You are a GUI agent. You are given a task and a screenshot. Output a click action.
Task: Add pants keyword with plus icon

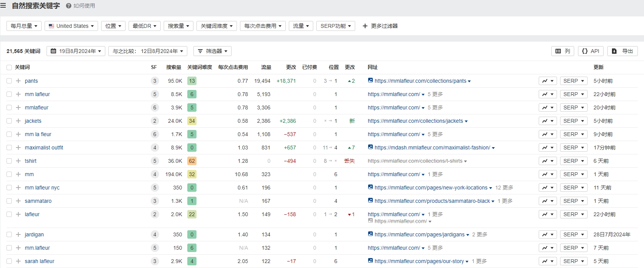[18, 81]
